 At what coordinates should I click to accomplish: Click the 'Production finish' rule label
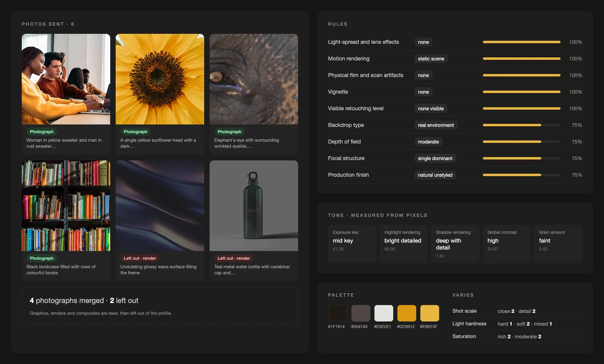(x=348, y=175)
